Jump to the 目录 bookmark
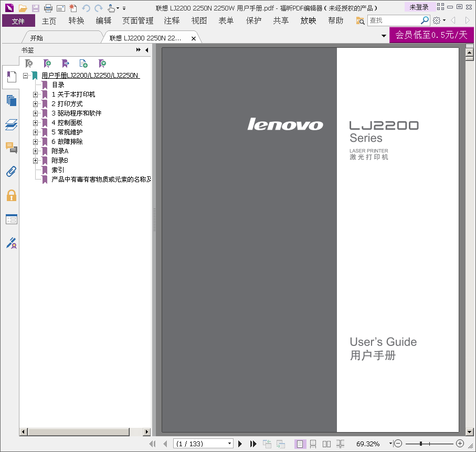476x452 pixels. click(58, 85)
